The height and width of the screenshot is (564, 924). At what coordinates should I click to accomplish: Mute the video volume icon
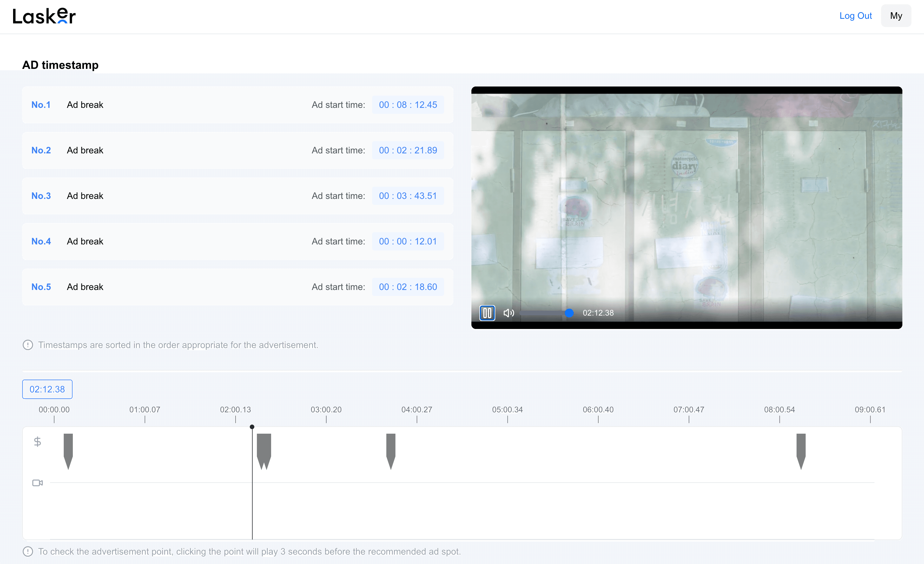508,313
